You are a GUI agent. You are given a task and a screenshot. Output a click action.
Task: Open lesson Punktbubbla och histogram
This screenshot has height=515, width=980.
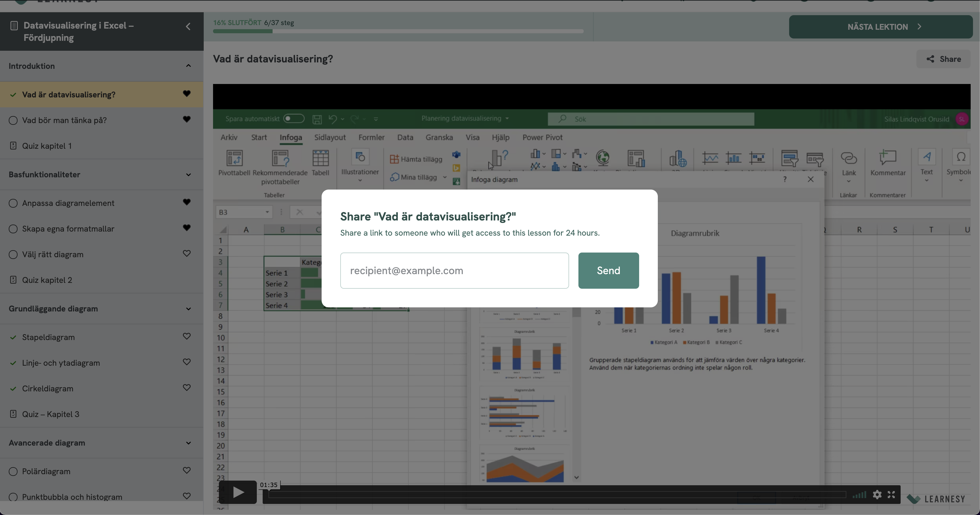coord(72,497)
